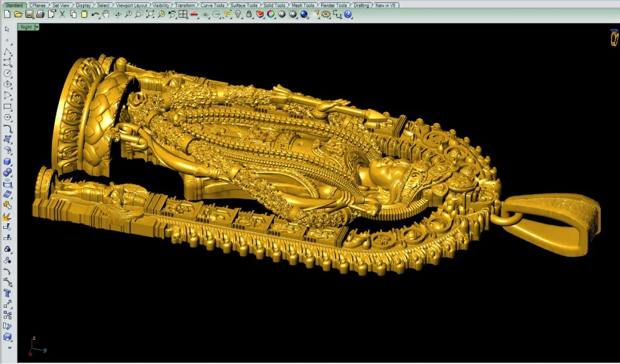The image size is (620, 364).
Task: Open the Curve Tools tab
Action: point(213,5)
